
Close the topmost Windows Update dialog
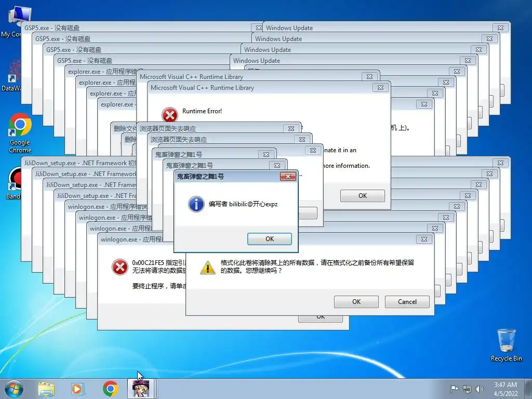[500, 28]
